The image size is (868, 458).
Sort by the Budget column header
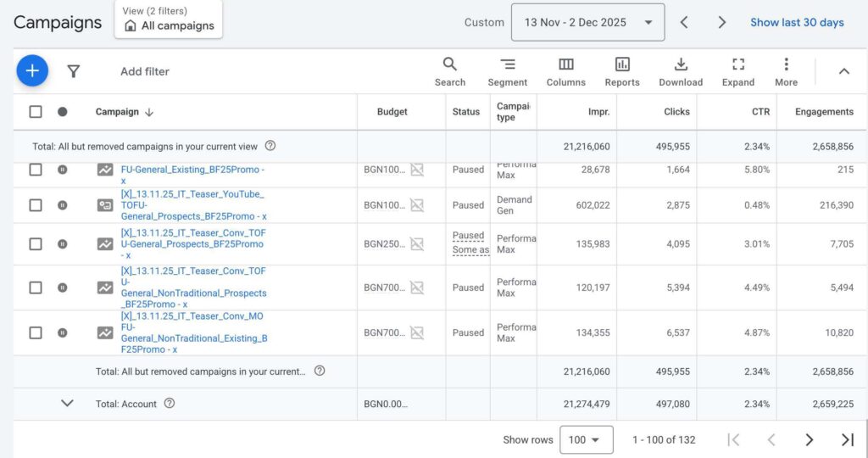(392, 112)
